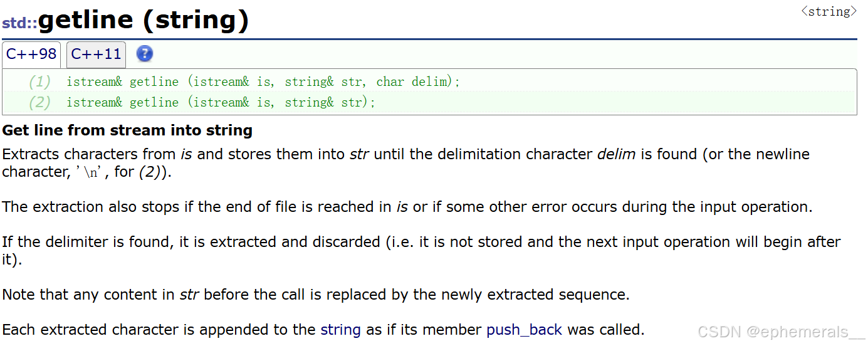Open the push_back member link

524,330
